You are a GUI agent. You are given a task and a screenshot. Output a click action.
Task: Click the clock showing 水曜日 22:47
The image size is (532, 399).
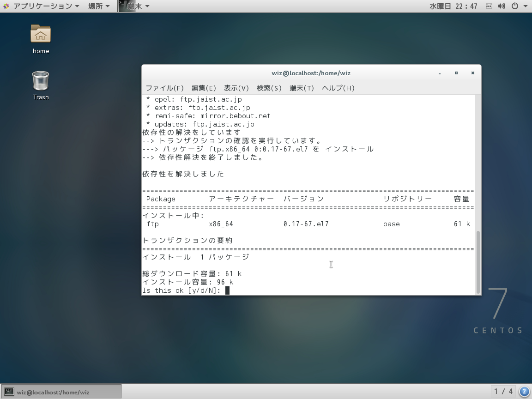point(453,6)
